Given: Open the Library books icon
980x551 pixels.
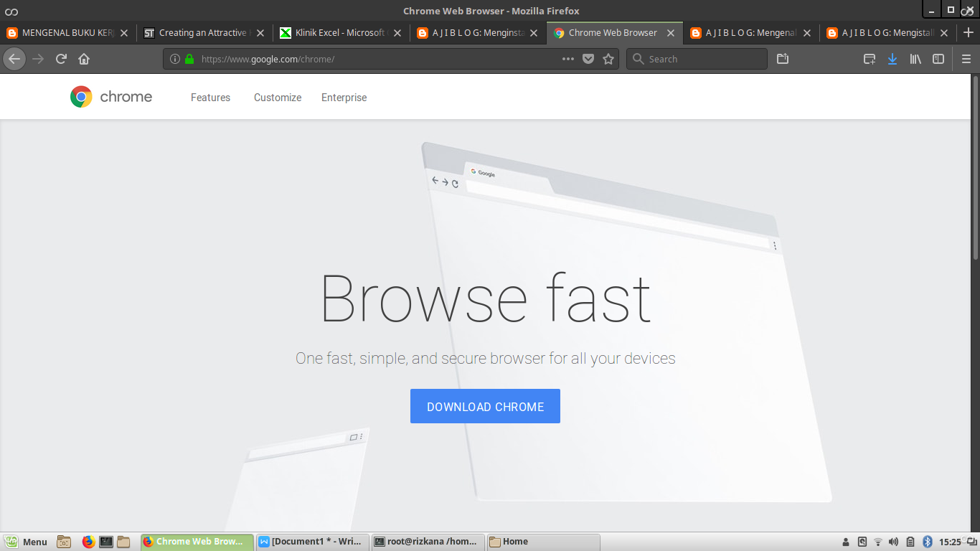Looking at the screenshot, I should (x=915, y=59).
